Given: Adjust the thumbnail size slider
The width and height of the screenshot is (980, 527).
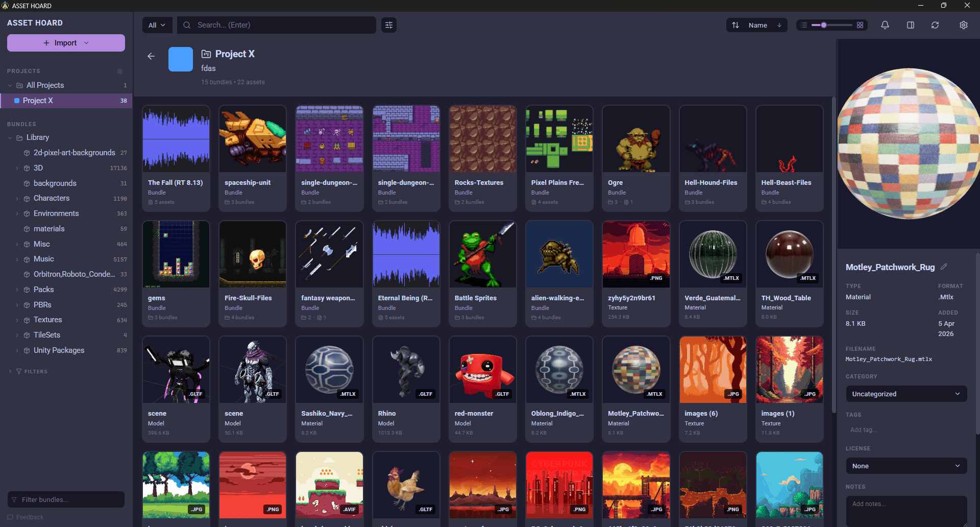Looking at the screenshot, I should pyautogui.click(x=823, y=25).
